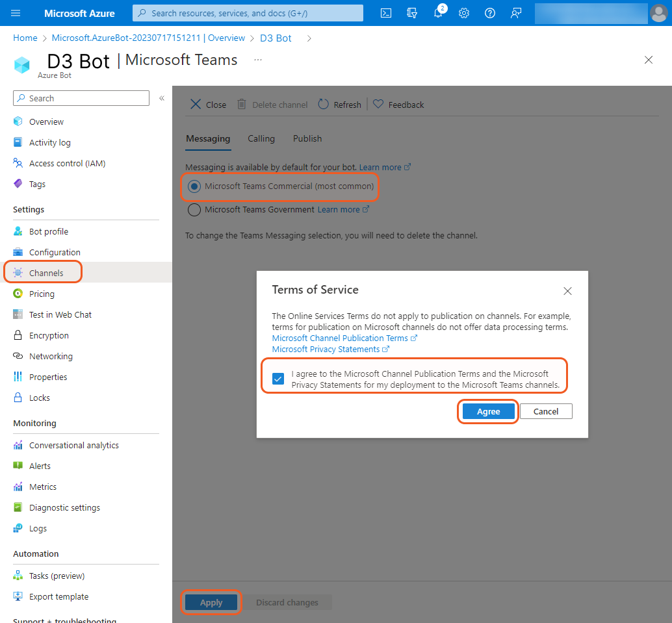Click the Conversational analytics icon

18,445
